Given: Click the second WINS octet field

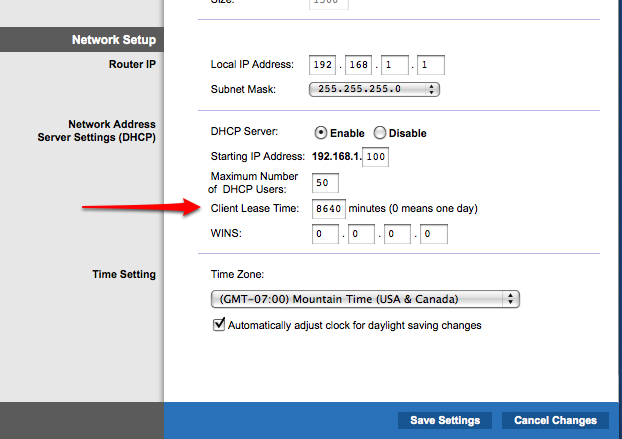Looking at the screenshot, I should point(361,234).
